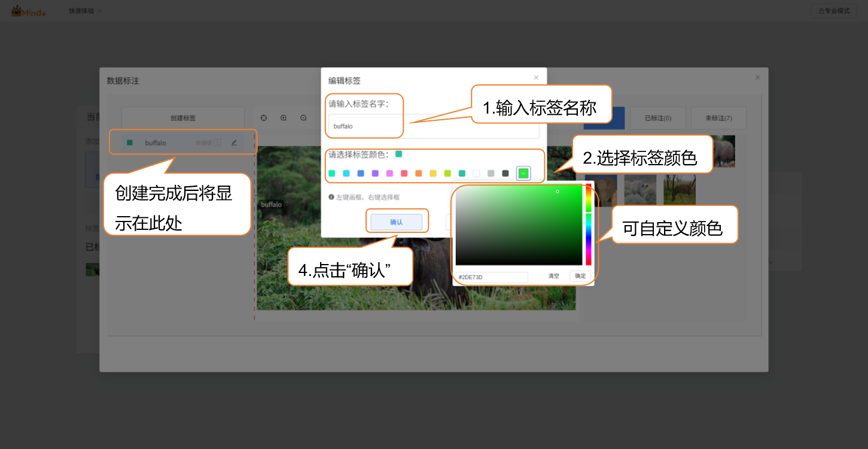Screen dimensions: 868x449
Task: Select the green square of buffalo label
Action: tap(130, 142)
